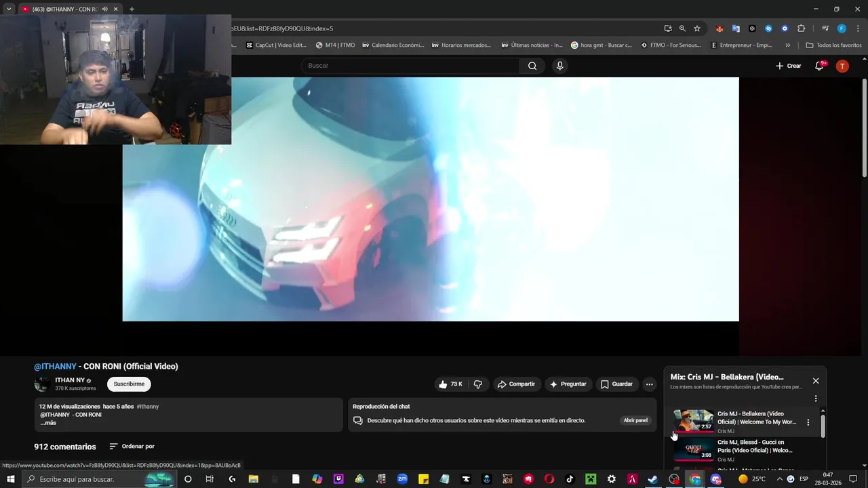The width and height of the screenshot is (868, 488).
Task: Open the media control music-note icon
Action: click(x=825, y=28)
